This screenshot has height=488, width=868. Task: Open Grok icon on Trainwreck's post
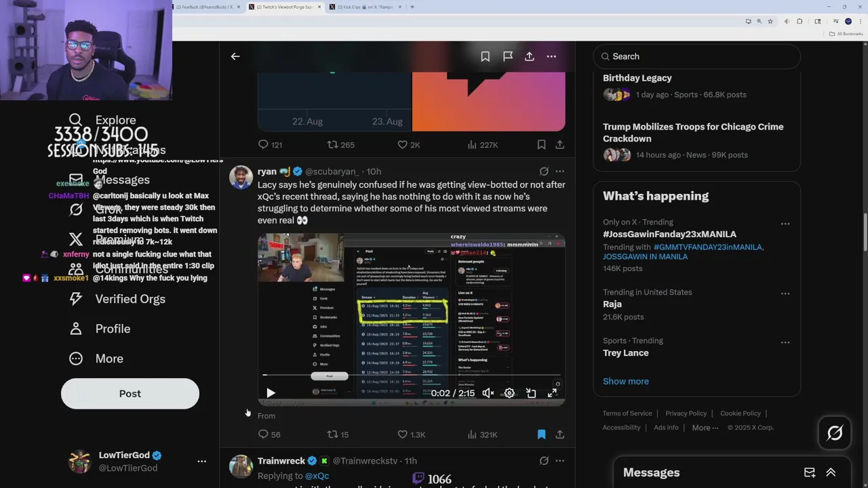tap(544, 461)
